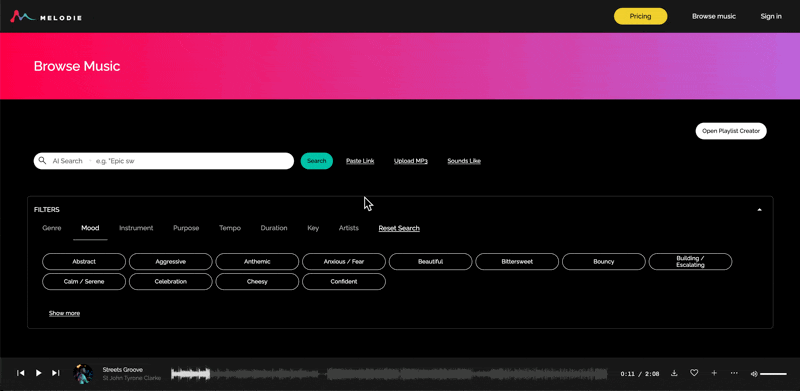Switch to the Instrument filter tab

point(136,228)
